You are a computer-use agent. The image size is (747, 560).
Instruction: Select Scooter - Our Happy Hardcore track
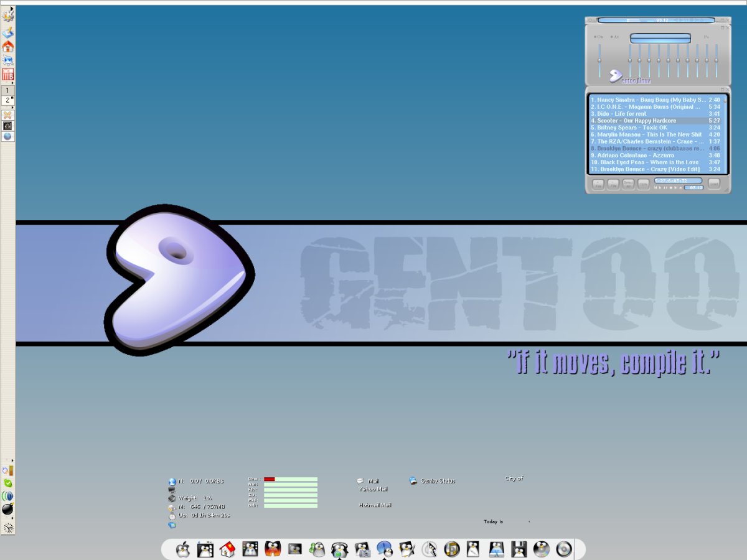pyautogui.click(x=655, y=121)
